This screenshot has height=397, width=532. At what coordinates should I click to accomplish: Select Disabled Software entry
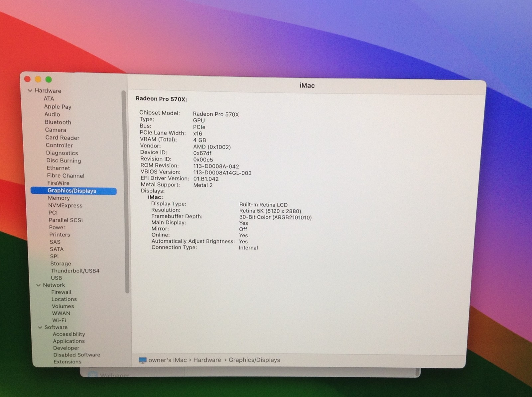(x=77, y=355)
